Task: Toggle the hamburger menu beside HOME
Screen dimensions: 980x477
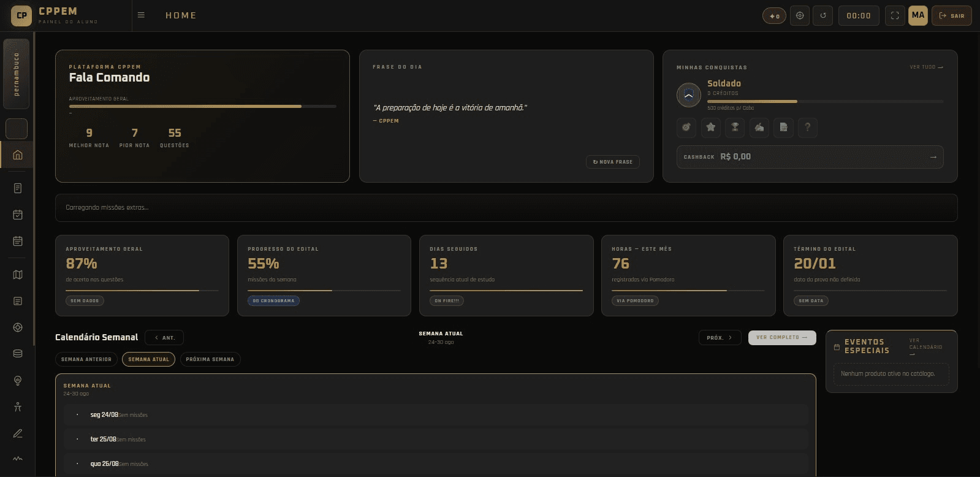Action: pyautogui.click(x=141, y=15)
